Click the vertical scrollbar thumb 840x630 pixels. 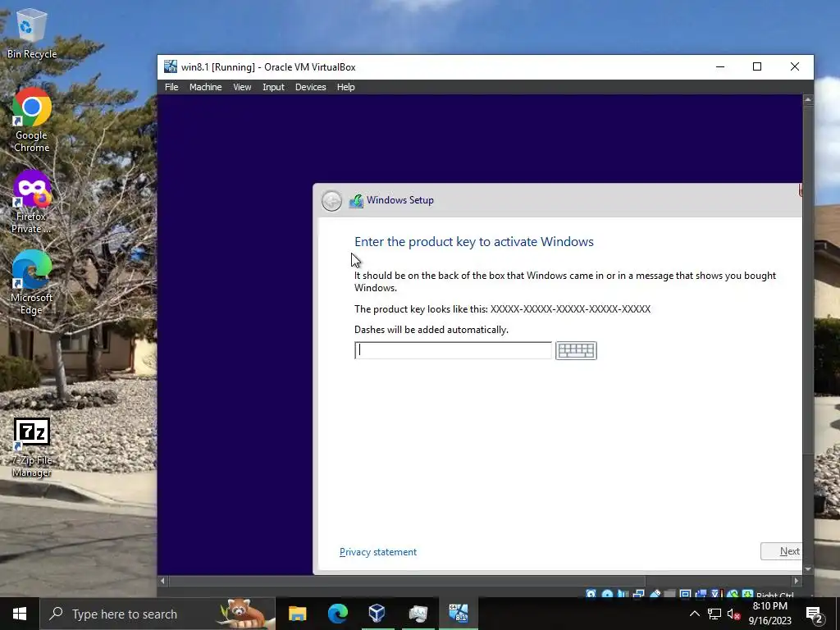coord(808,279)
